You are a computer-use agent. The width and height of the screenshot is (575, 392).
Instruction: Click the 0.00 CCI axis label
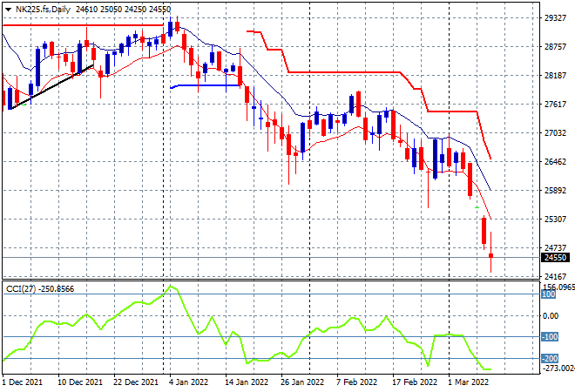(x=550, y=316)
